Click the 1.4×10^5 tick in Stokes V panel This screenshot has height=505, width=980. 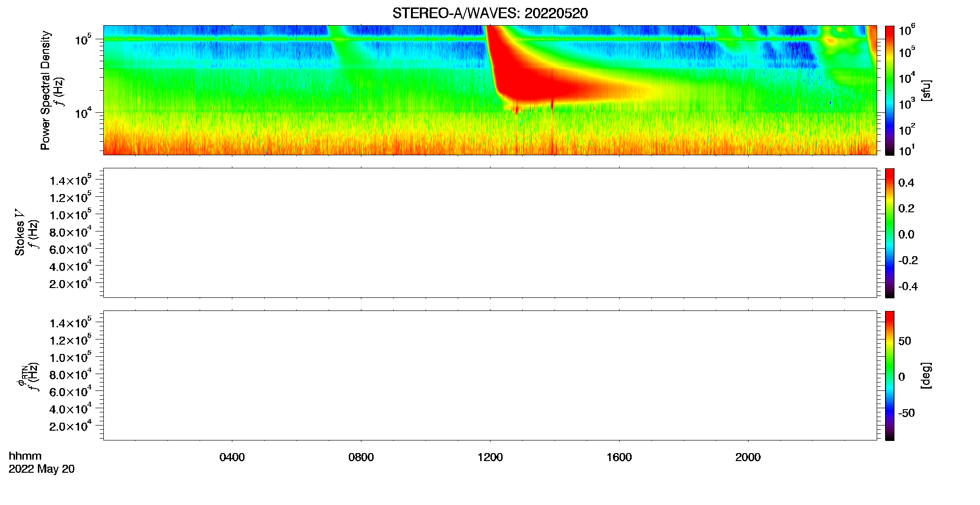click(x=71, y=180)
